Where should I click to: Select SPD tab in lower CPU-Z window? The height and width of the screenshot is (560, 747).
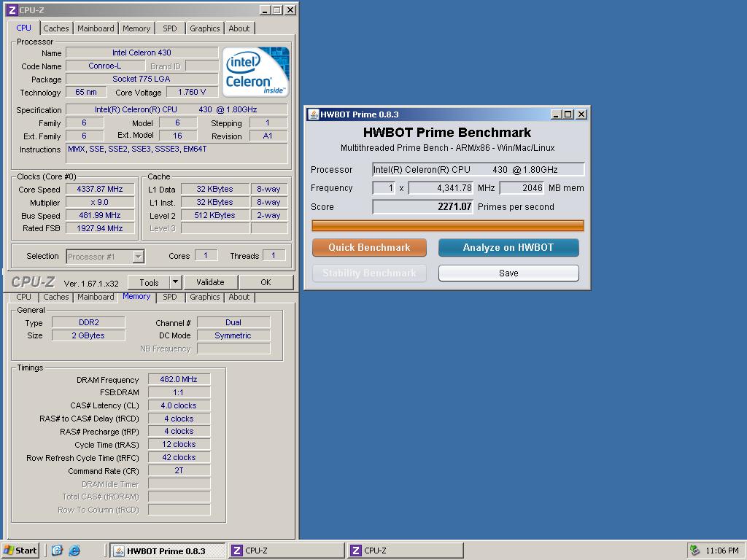pos(169,297)
